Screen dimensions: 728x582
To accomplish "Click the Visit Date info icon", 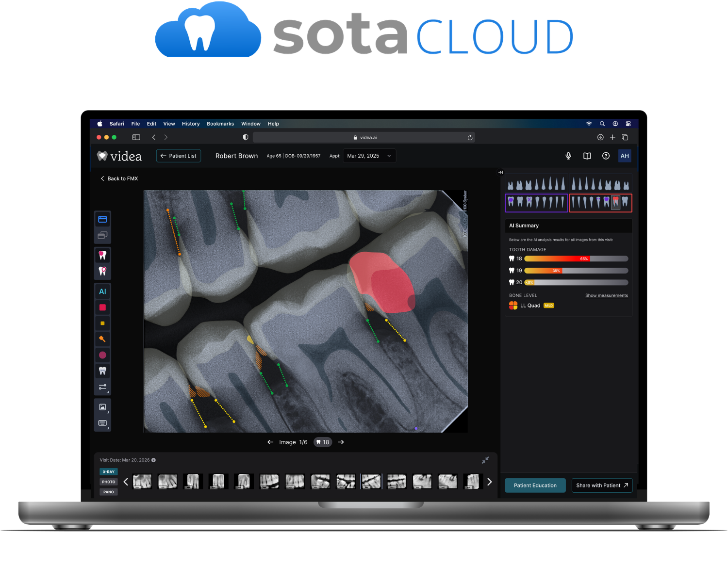I will coord(153,460).
